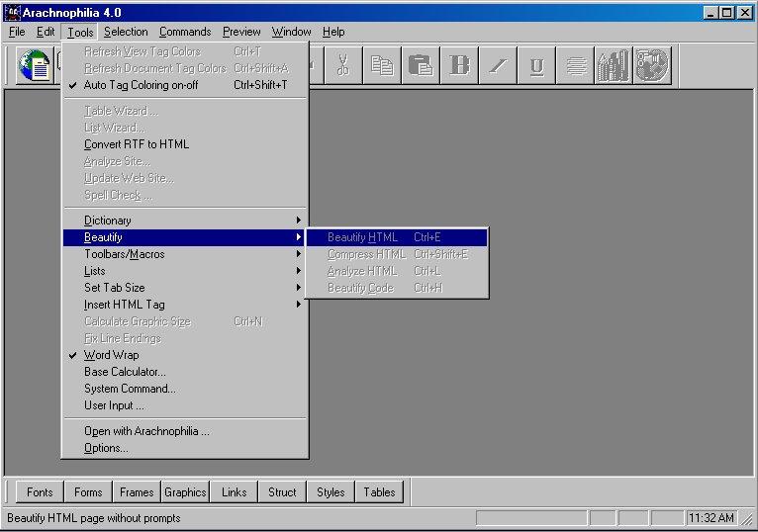758x532 pixels.
Task: Click the Underline U toolbar icon
Action: point(536,65)
